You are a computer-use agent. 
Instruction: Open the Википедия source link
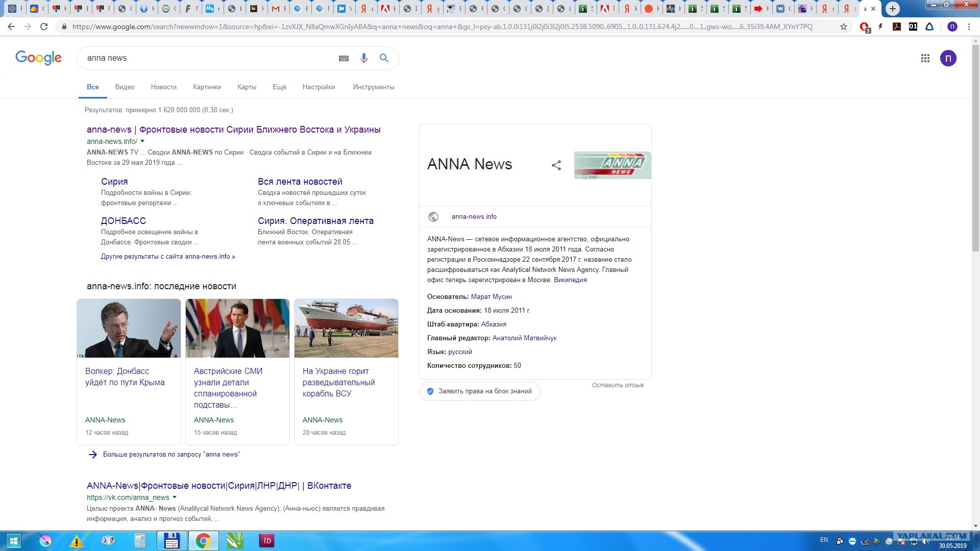(x=570, y=280)
